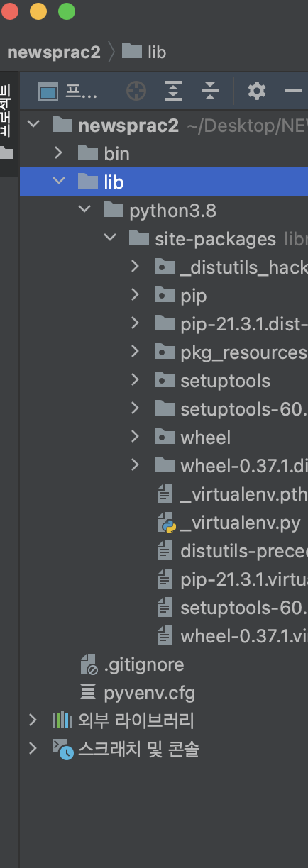Expand the 스크래치 및 콘솔 node

tap(33, 749)
